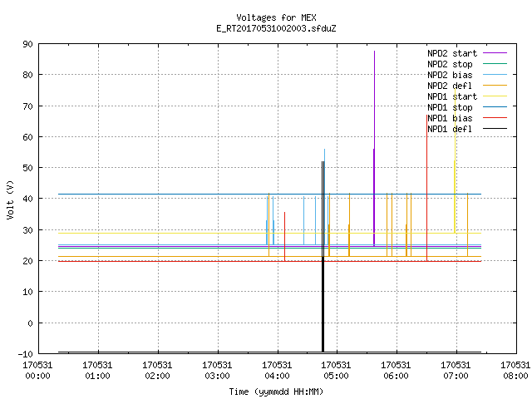Click the x-axis tick "170531 00:00"
The height and width of the screenshot is (399, 532).
pos(37,371)
